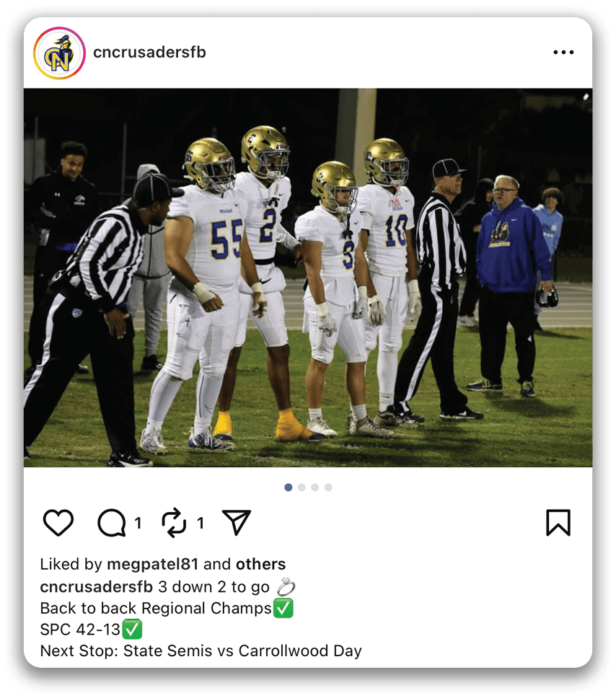Viewport: 616px width, 698px height.
Task: Select the first active carousel dot
Action: point(289,487)
